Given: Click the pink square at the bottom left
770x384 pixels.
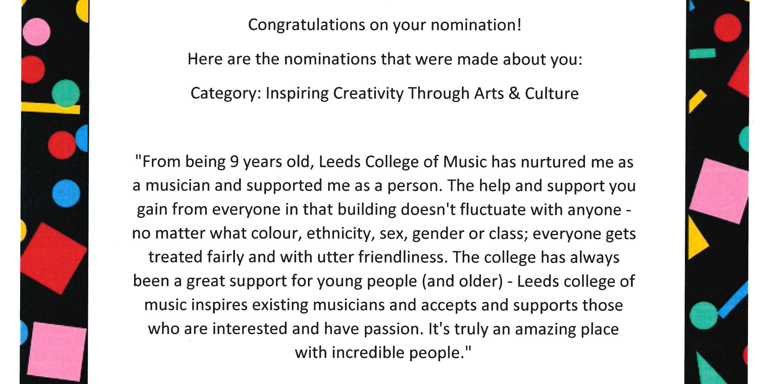Looking at the screenshot, I should 56,351.
